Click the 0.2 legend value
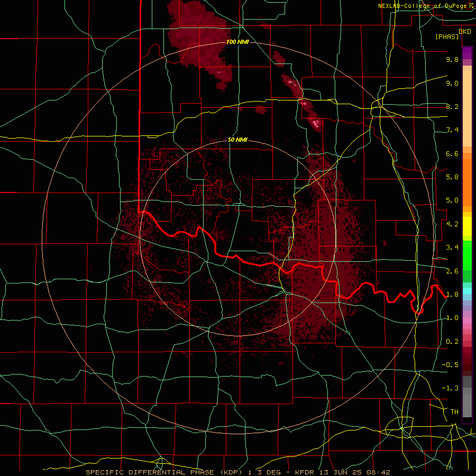The width and height of the screenshot is (476, 476). (x=452, y=342)
